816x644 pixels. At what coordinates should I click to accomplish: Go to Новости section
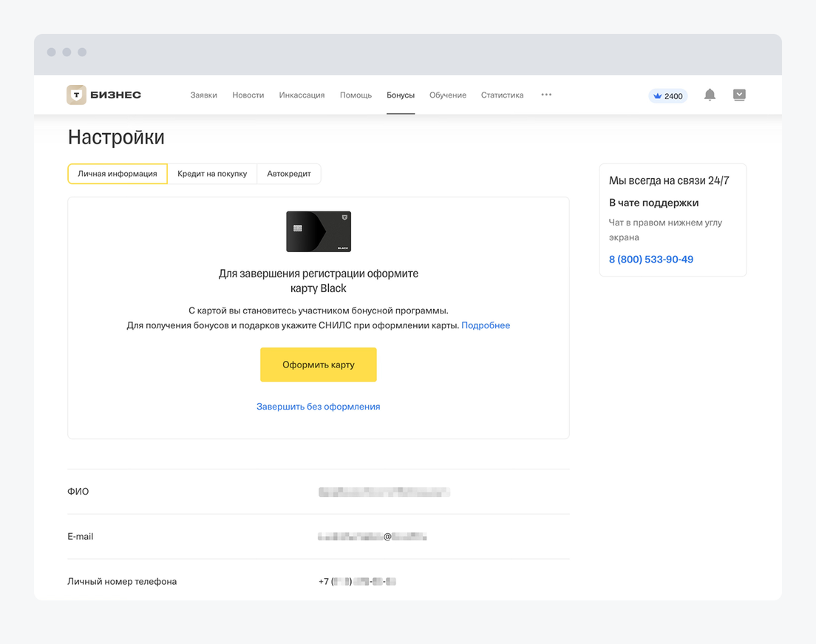[x=248, y=95]
